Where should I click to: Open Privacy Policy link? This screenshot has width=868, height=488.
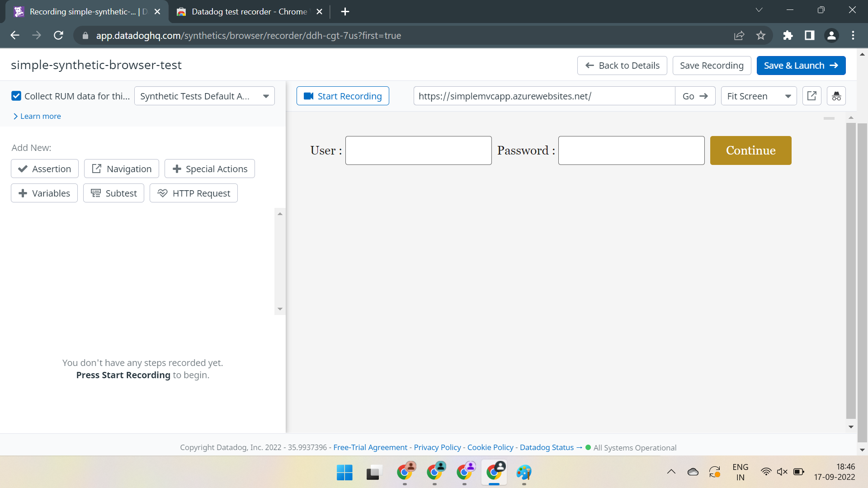coord(437,447)
